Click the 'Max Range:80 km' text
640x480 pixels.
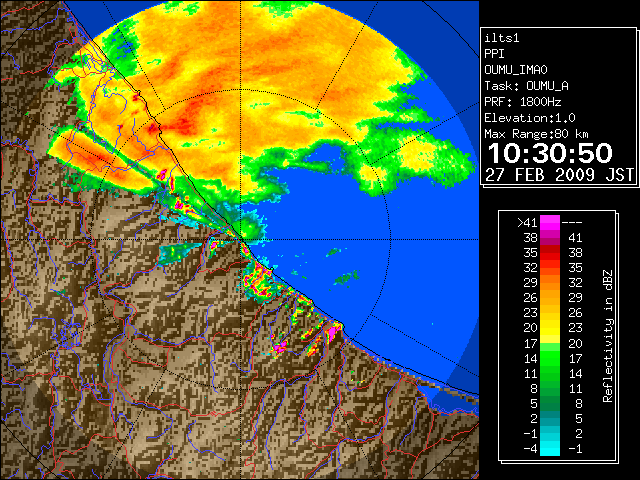coord(536,134)
